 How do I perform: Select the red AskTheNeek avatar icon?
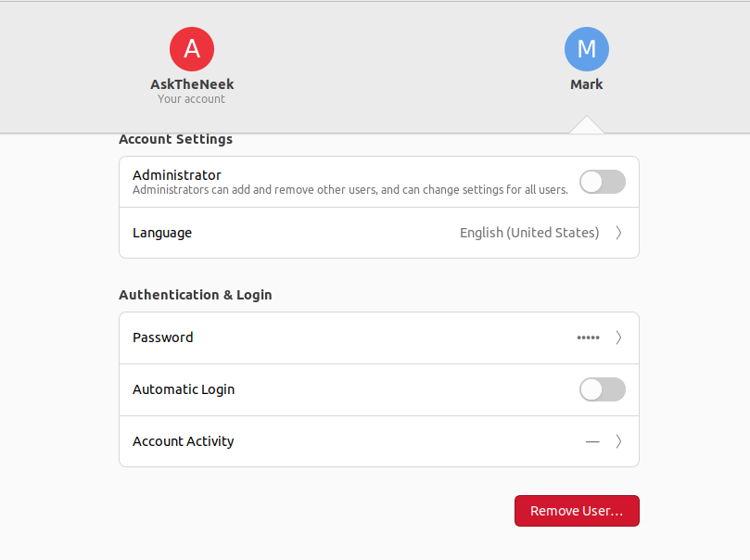pyautogui.click(x=192, y=49)
